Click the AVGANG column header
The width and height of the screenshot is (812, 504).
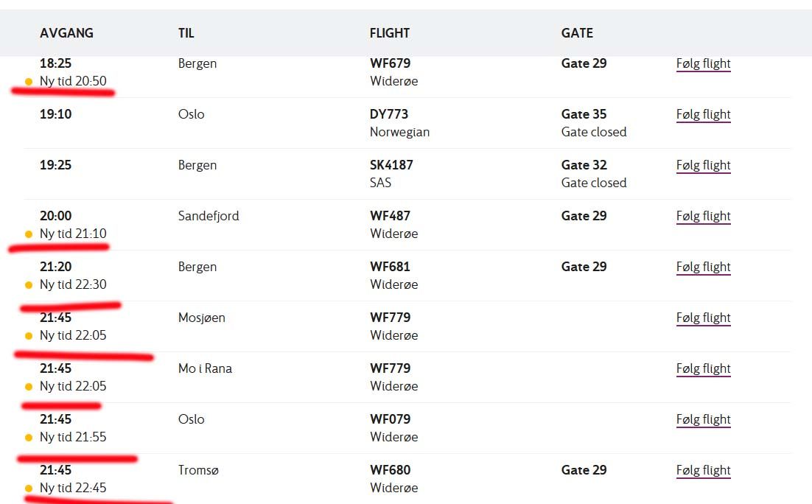[x=66, y=33]
